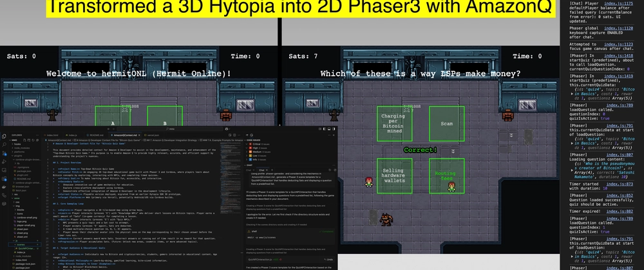Click the New Folder icon in Explorer header
Viewport: 644px width, 270px height.
click(x=29, y=140)
